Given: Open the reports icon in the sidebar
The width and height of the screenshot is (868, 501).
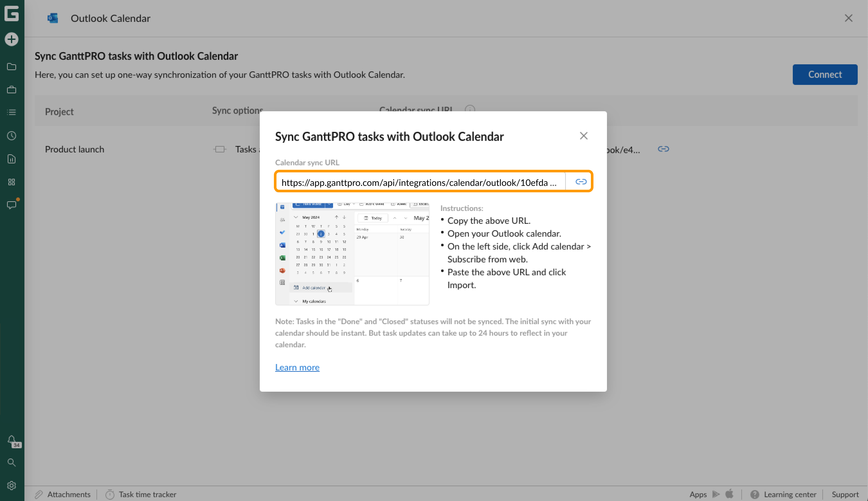Looking at the screenshot, I should [x=11, y=159].
